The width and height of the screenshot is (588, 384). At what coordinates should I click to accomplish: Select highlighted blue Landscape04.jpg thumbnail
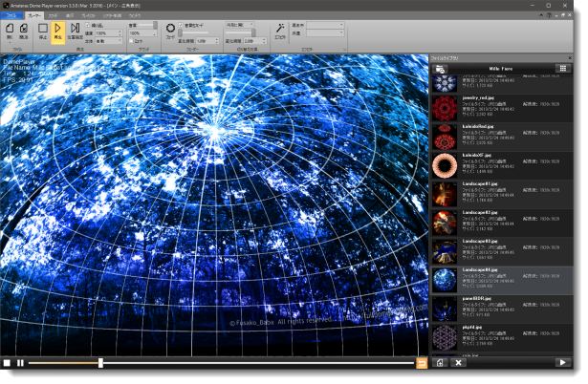click(445, 280)
